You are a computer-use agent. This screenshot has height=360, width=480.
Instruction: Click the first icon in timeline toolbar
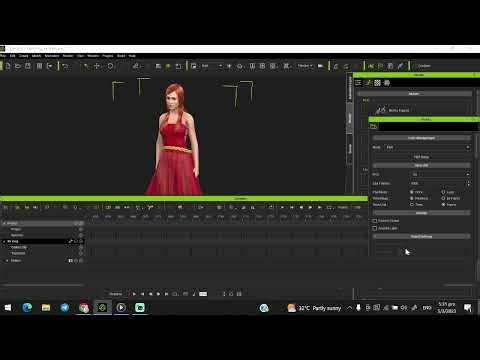(x=6, y=207)
